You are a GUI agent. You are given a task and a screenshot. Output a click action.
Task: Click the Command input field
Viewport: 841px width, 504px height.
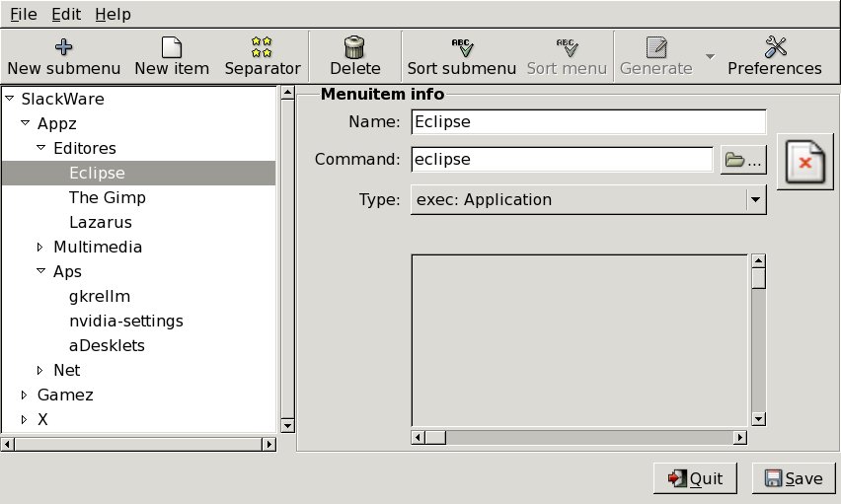pos(562,159)
